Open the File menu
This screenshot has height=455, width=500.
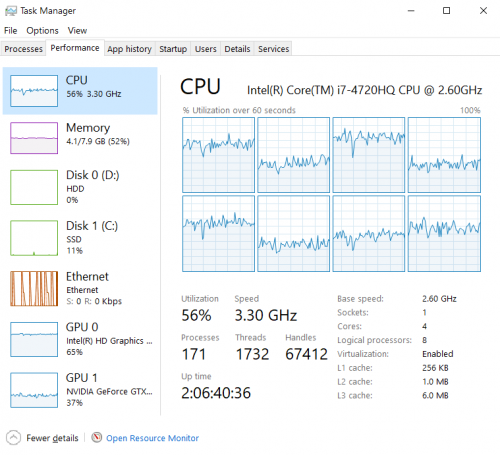(x=11, y=31)
